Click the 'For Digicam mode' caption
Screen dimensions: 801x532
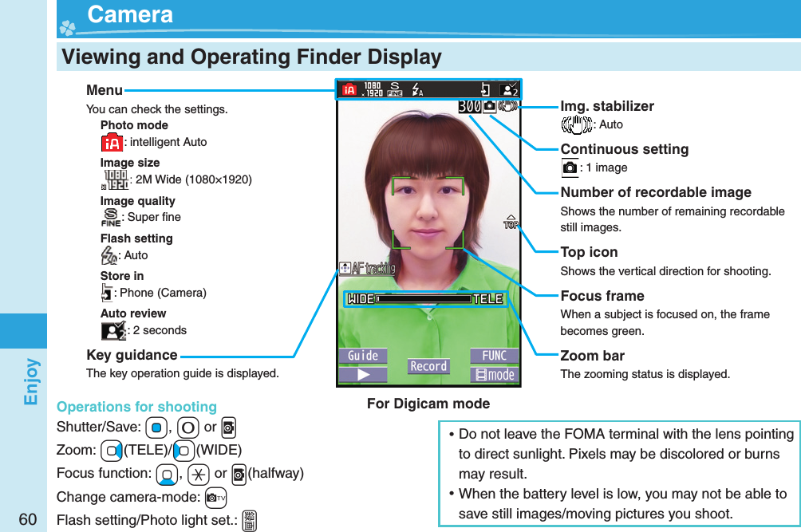tap(428, 404)
